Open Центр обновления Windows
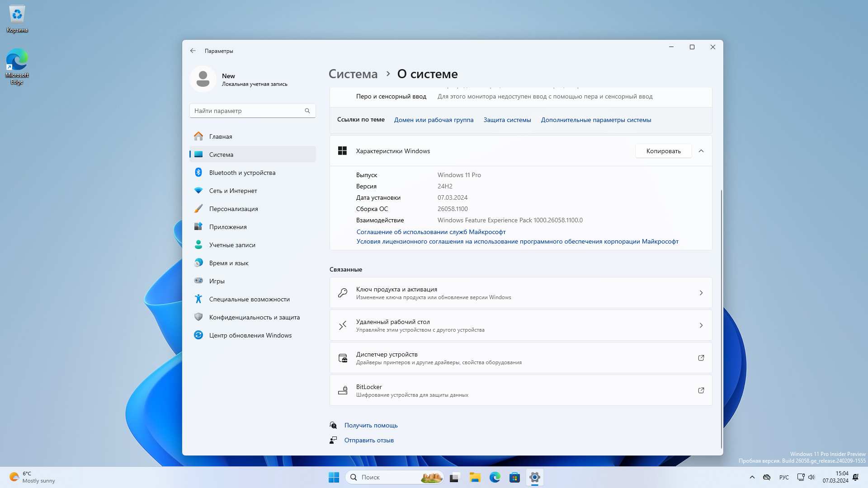 click(250, 335)
